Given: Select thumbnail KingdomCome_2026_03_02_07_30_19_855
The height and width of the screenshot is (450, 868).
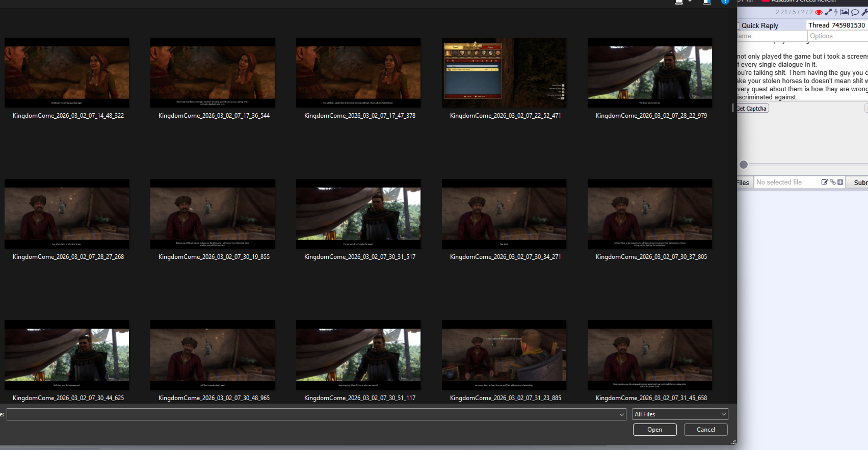Looking at the screenshot, I should tap(213, 214).
